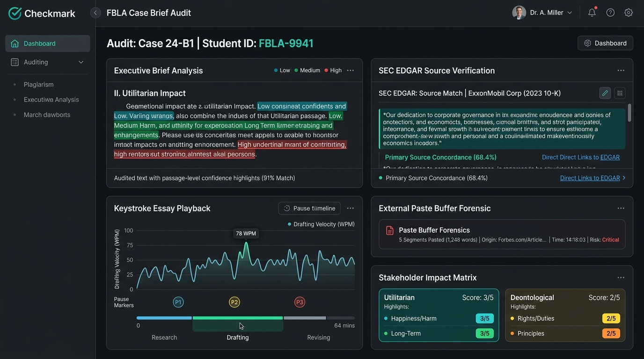
Task: Click the Long-Term 3/5 score badge
Action: (484, 333)
